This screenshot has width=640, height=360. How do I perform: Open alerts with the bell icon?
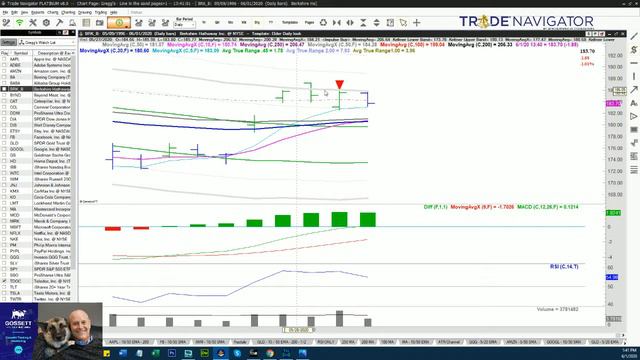pyautogui.click(x=72, y=23)
